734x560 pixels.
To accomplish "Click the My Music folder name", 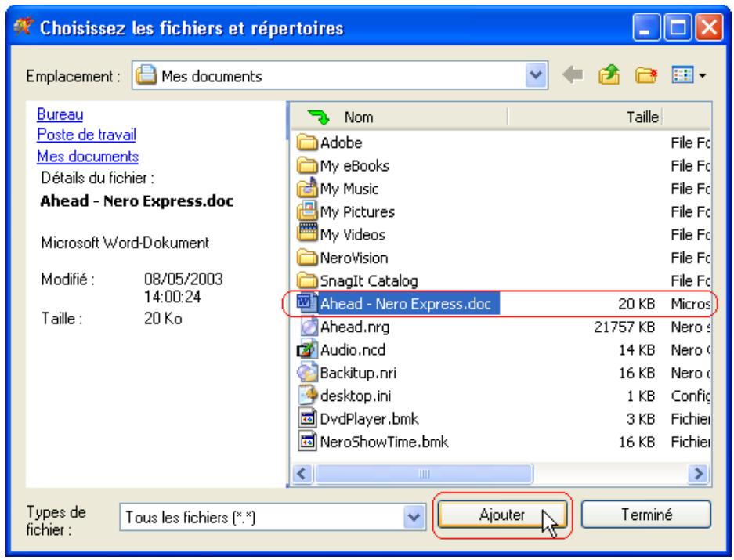I will click(x=349, y=189).
